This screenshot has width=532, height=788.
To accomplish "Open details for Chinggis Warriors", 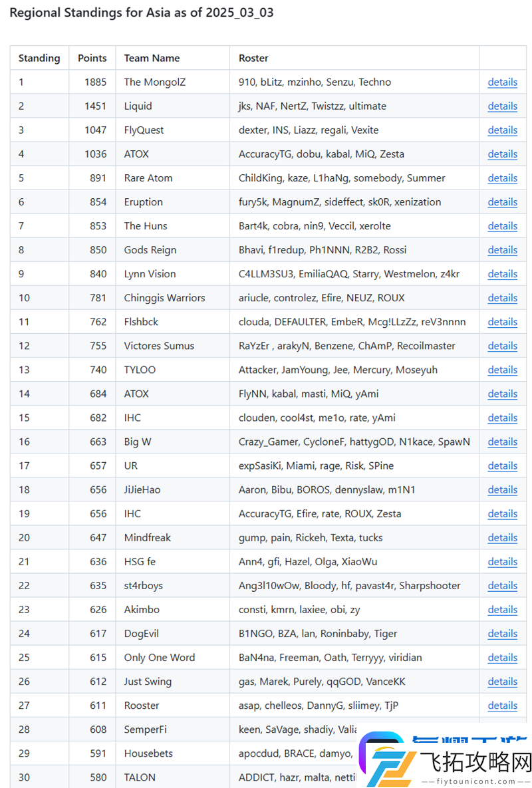I will pyautogui.click(x=502, y=298).
